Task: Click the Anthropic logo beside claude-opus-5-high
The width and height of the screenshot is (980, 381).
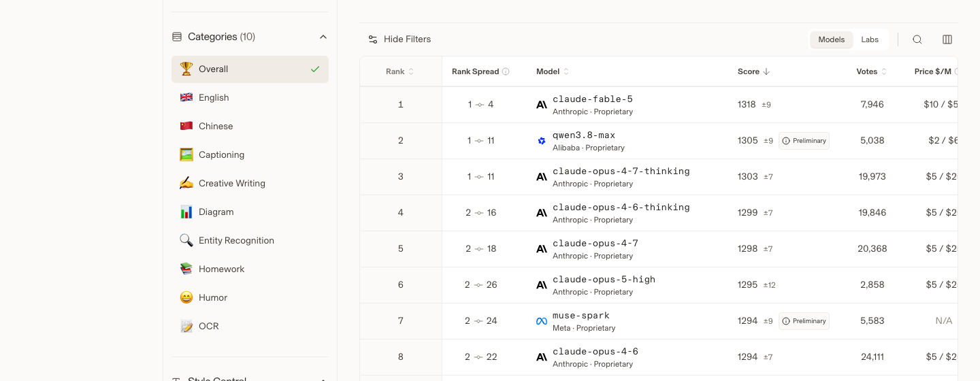Action: (x=542, y=285)
